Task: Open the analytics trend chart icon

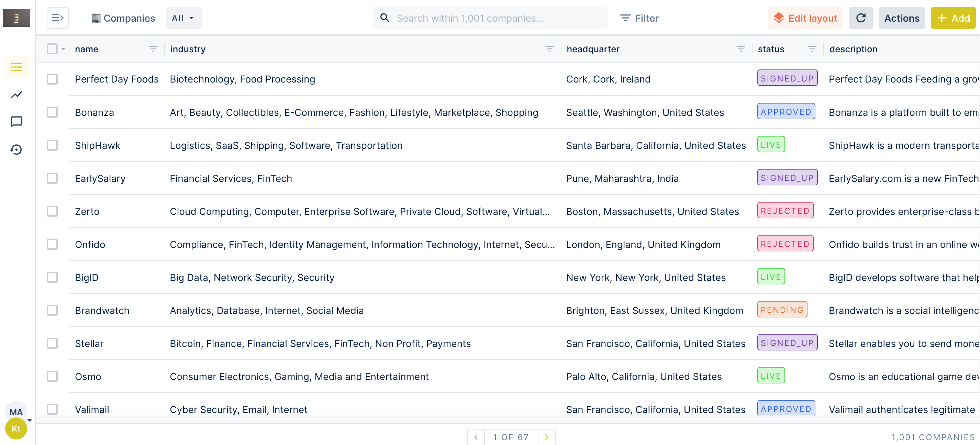Action: 16,95
